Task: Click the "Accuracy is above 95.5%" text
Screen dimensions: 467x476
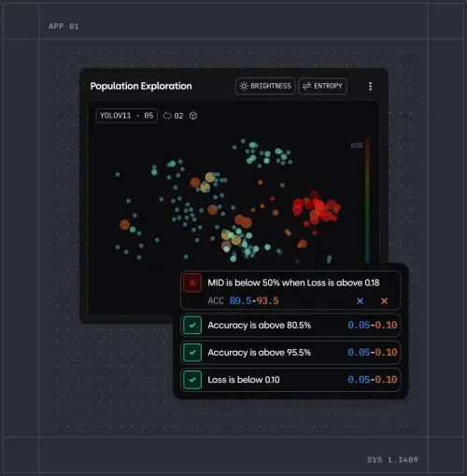Action: click(x=260, y=353)
